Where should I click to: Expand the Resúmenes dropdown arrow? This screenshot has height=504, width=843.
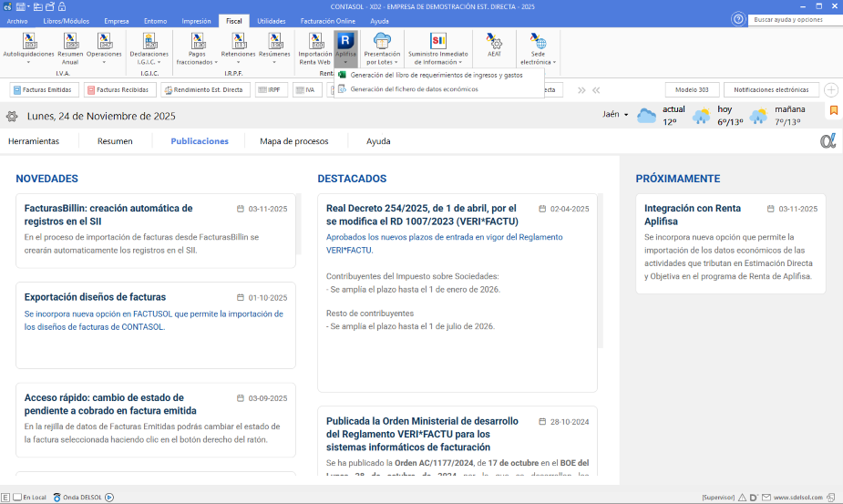point(274,62)
